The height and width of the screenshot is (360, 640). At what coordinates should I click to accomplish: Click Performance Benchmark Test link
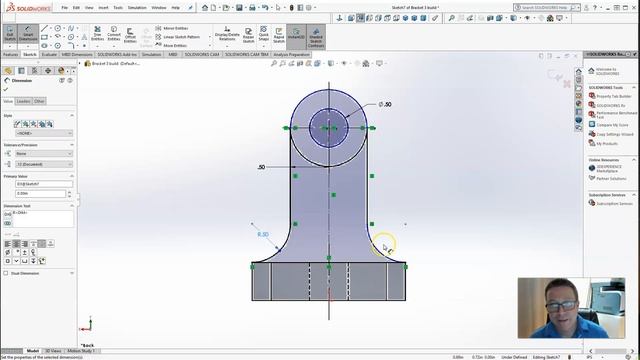pyautogui.click(x=616, y=115)
